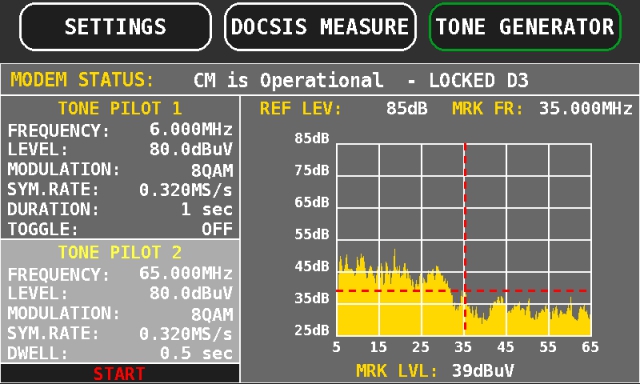Edit Tone Pilot 2 frequency 65.000MHz
This screenshot has width=640, height=384.
(186, 273)
